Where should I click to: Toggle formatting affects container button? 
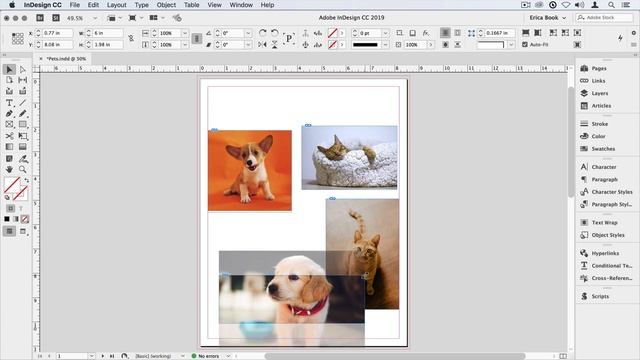pyautogui.click(x=11, y=208)
